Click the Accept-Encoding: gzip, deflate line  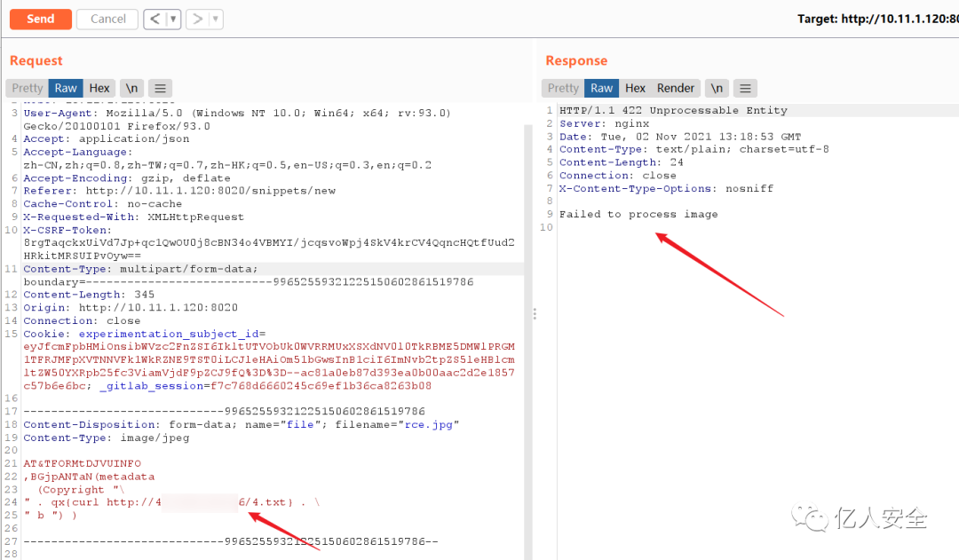tap(127, 177)
